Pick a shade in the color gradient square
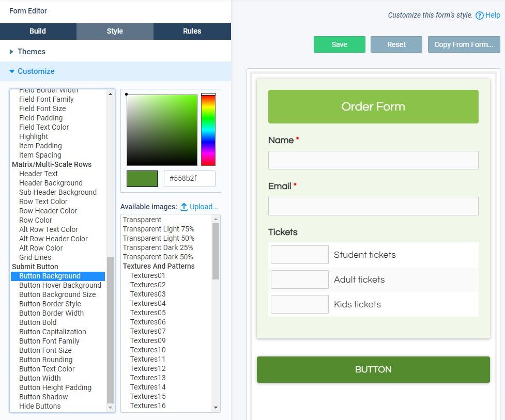505x420 pixels. 162,130
